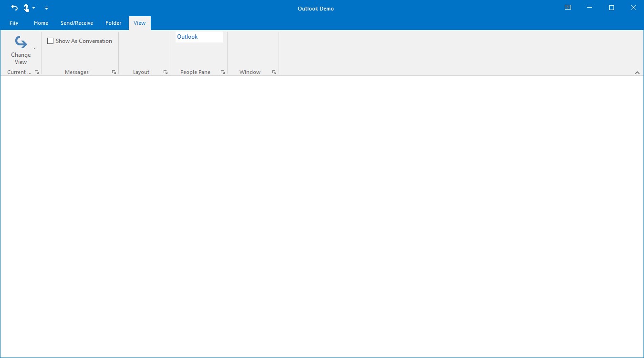Open the Current View group dialog launcher
644x358 pixels.
point(37,72)
